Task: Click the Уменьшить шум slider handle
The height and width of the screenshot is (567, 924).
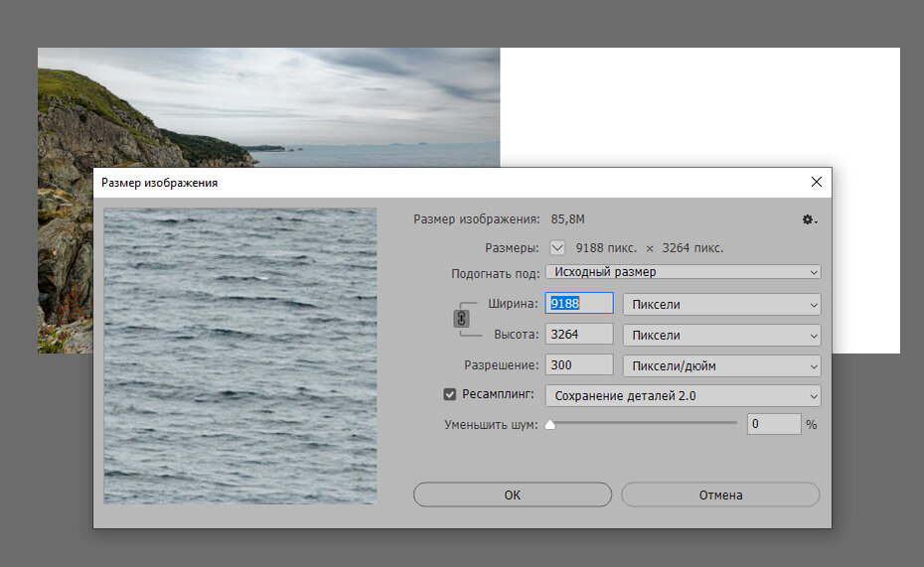Action: 549,425
